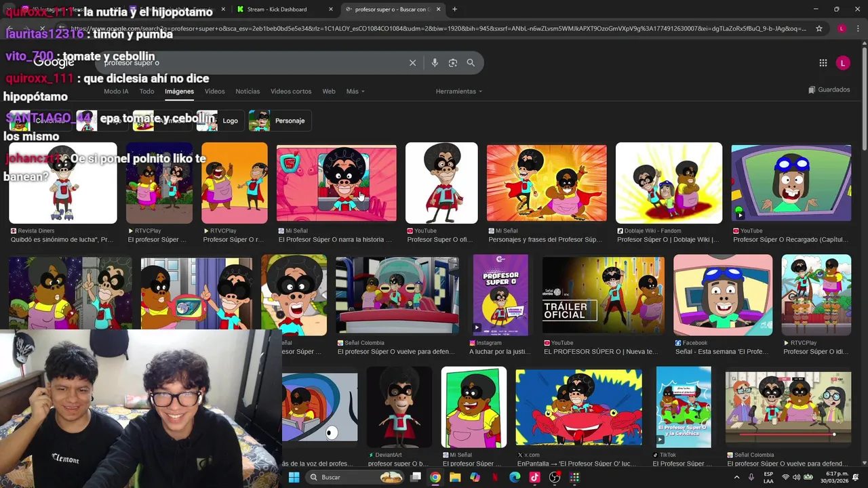
Task: Open 'Personajes y frases del Profesor Súp...' link
Action: [x=545, y=240]
